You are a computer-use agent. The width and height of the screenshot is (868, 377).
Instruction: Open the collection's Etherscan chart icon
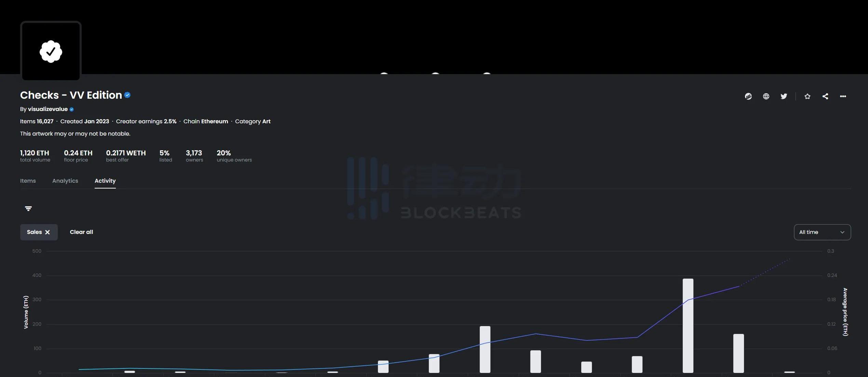coord(748,96)
